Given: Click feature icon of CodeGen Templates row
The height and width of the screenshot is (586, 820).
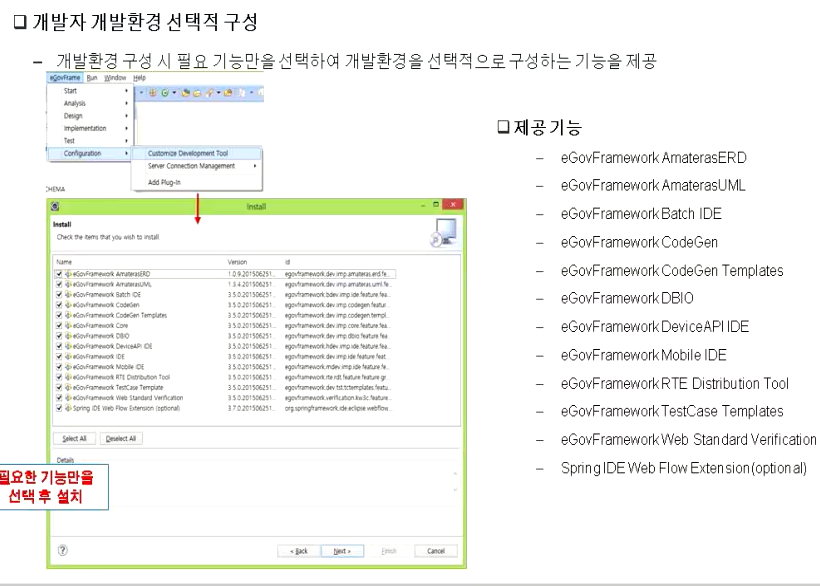Looking at the screenshot, I should pos(68,315).
